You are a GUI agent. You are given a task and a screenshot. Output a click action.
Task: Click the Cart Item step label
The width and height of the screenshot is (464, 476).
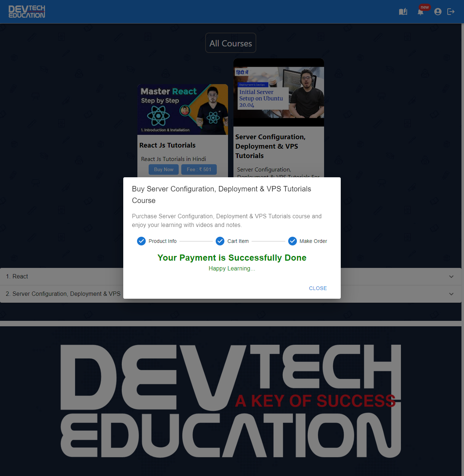coord(238,241)
